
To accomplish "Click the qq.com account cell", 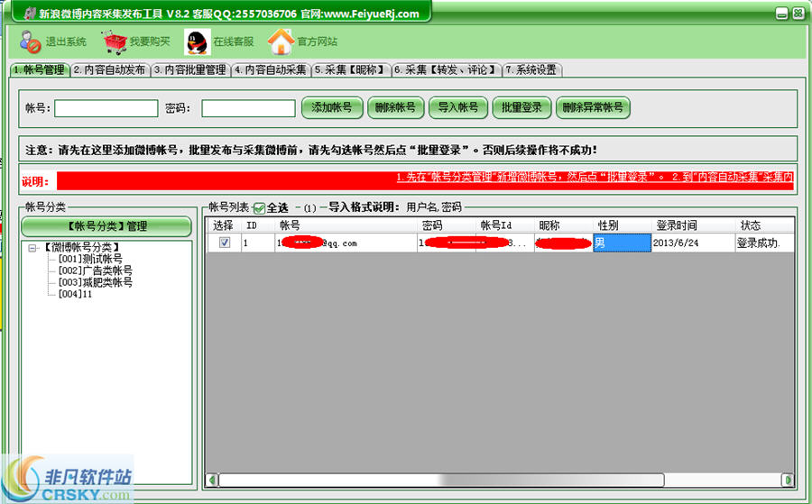I will (346, 243).
